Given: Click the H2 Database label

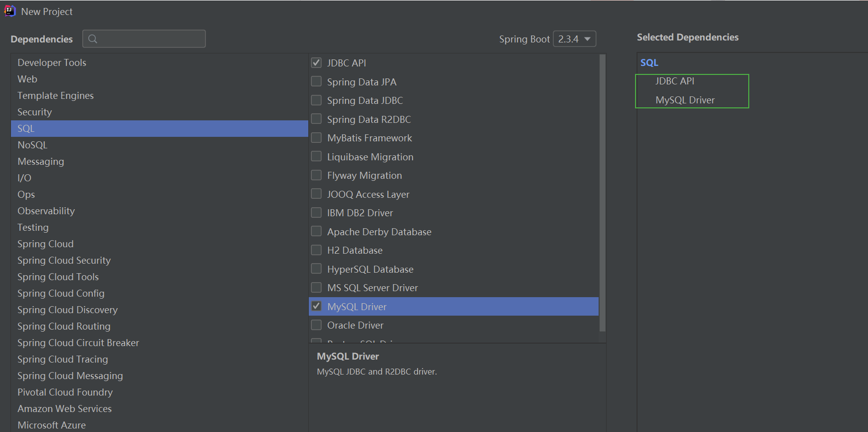Looking at the screenshot, I should tap(355, 250).
